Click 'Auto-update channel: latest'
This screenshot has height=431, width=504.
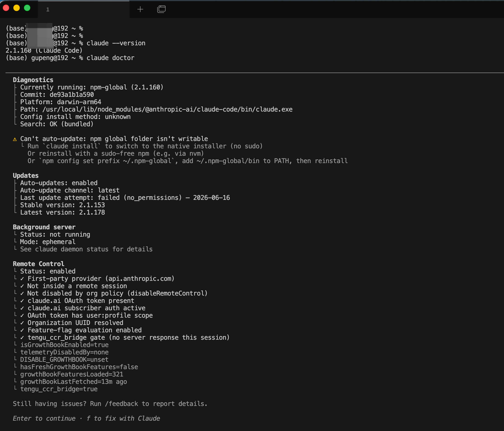tap(70, 190)
